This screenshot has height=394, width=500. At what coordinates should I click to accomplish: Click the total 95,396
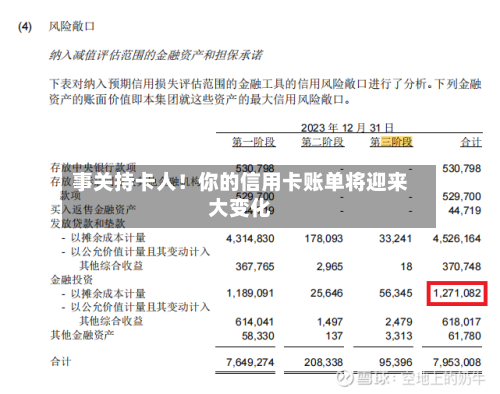395,362
